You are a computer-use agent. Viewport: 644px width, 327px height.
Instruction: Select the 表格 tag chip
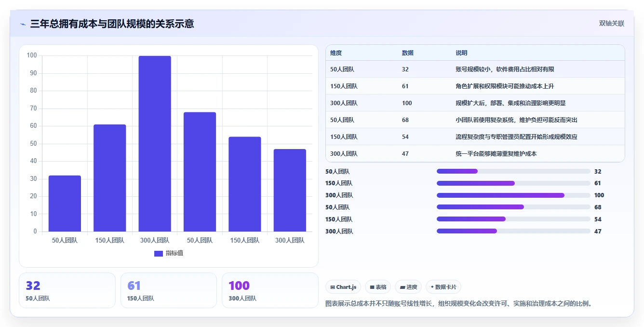pyautogui.click(x=378, y=287)
